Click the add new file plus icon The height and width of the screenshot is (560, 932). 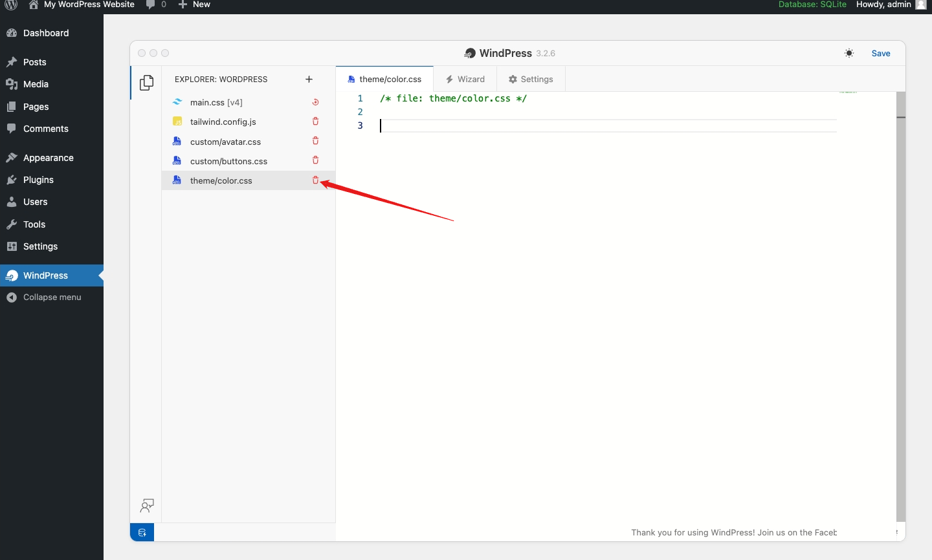(309, 80)
